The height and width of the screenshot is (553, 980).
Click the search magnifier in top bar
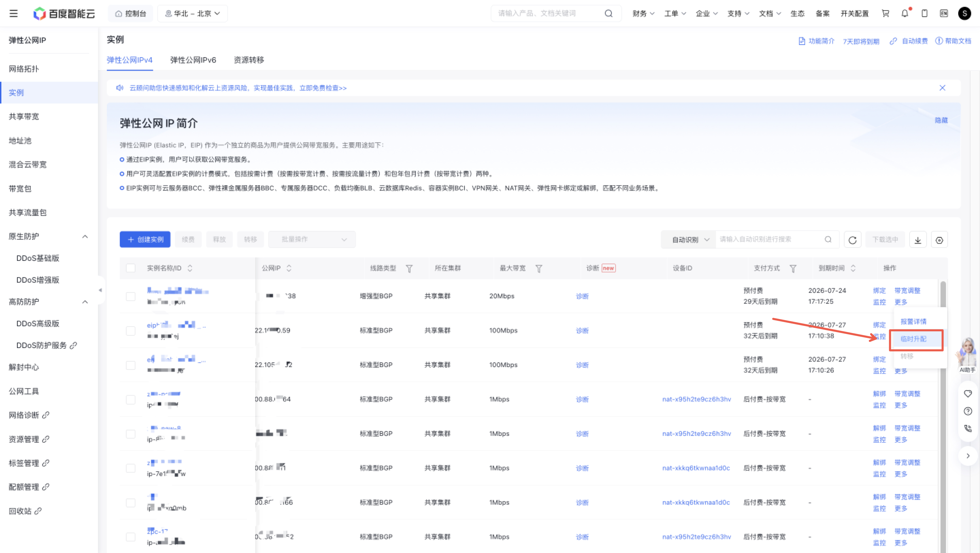[608, 13]
